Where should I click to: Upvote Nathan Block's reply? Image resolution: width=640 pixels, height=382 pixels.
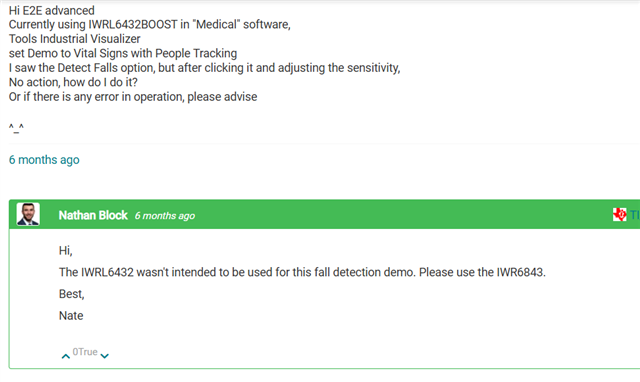click(x=66, y=356)
